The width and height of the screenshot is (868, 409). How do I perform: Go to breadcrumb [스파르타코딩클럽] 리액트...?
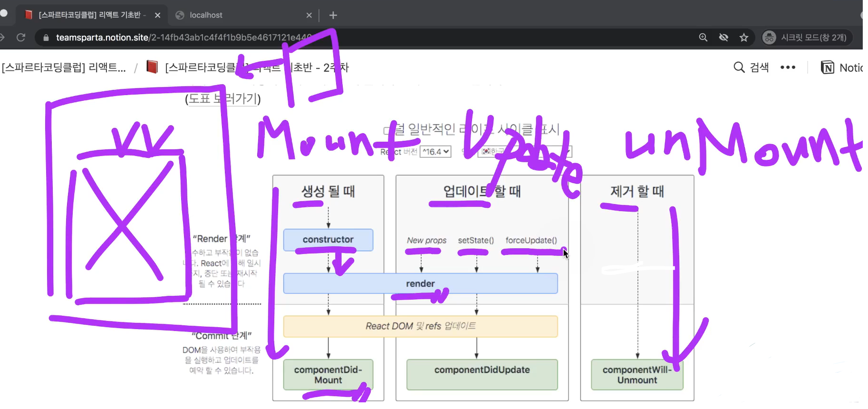click(64, 68)
